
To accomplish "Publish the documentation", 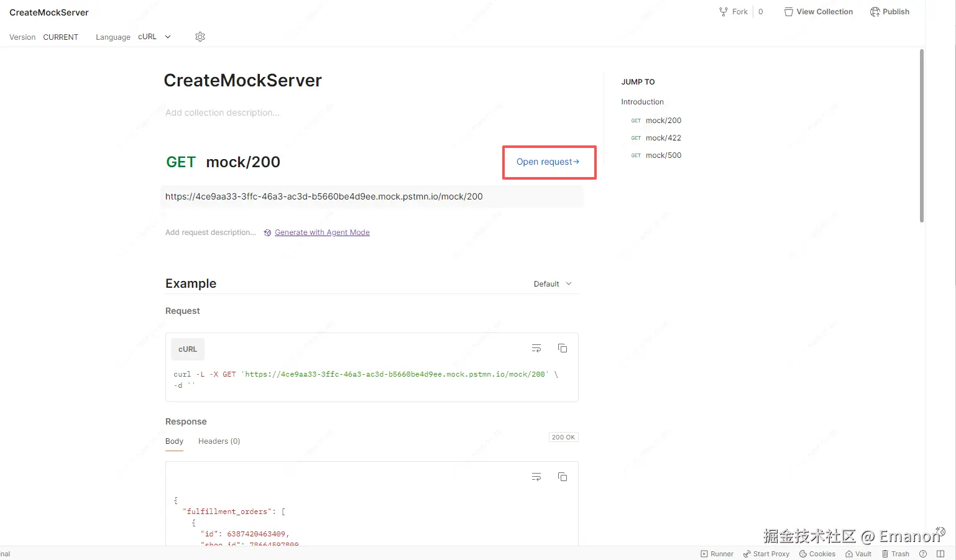I will pos(889,12).
